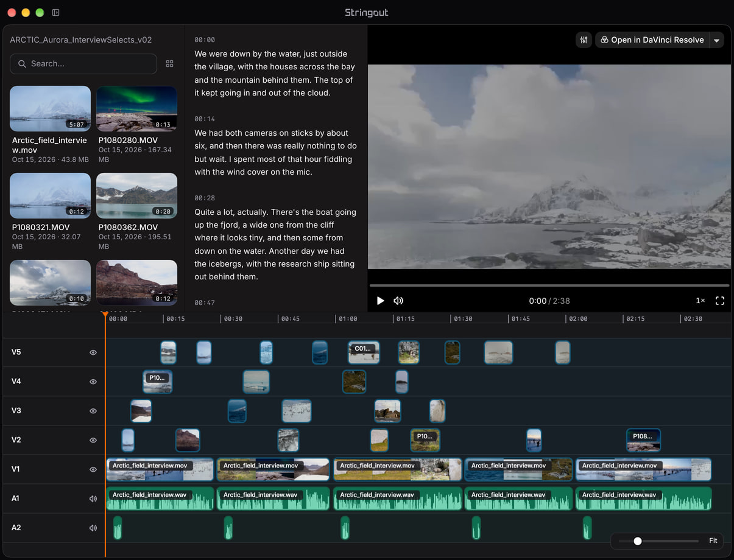Image resolution: width=734 pixels, height=560 pixels.
Task: Enter fullscreen preview mode
Action: [x=720, y=301]
